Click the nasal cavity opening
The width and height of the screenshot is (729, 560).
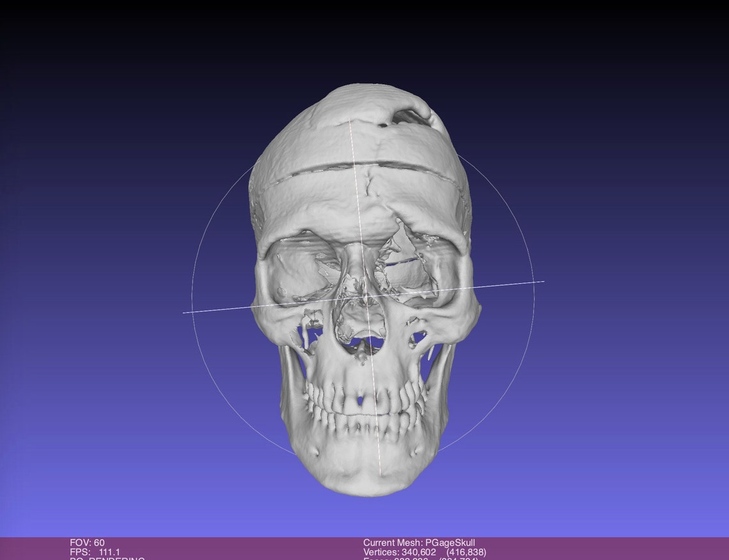pos(360,325)
